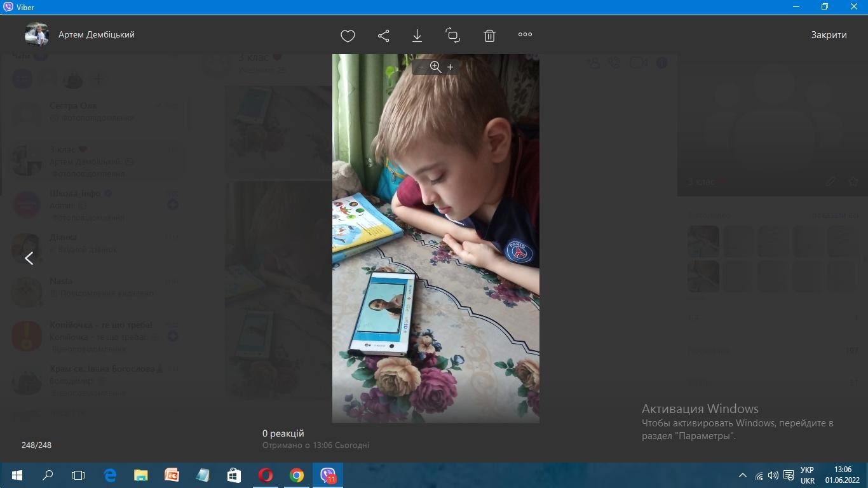Viewport: 868px width, 488px height.
Task: Open the volume control in tray
Action: [773, 475]
